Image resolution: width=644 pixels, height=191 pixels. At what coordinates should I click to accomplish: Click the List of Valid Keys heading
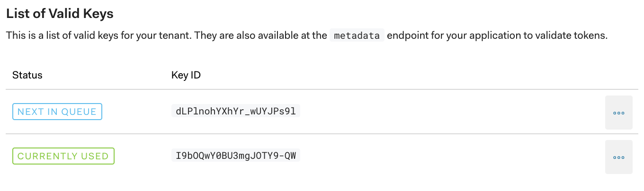pos(60,13)
